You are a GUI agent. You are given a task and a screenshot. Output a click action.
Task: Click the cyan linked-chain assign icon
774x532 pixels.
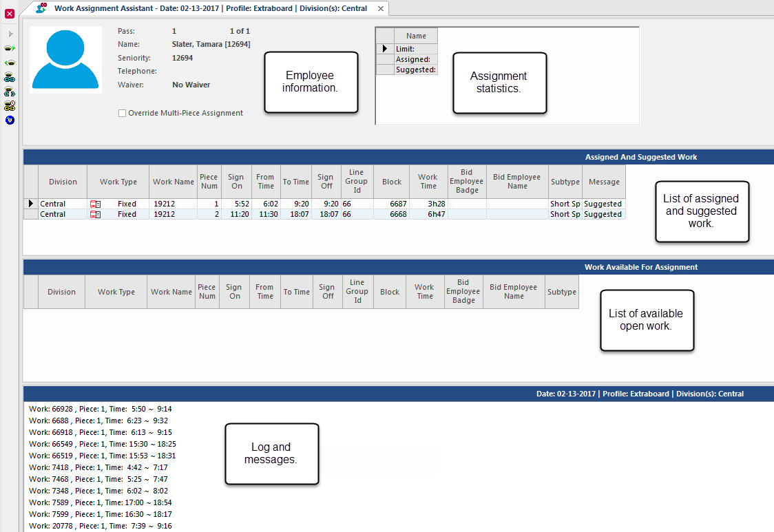pyautogui.click(x=10, y=77)
